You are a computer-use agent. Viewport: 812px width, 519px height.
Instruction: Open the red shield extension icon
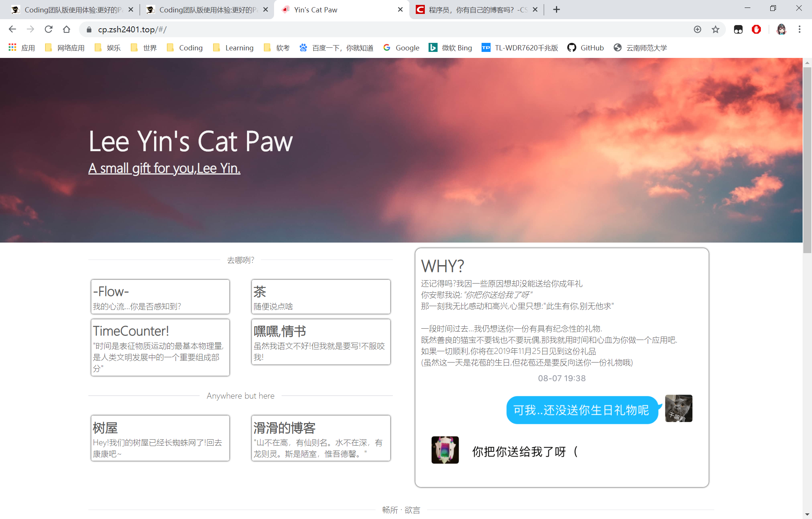point(756,29)
